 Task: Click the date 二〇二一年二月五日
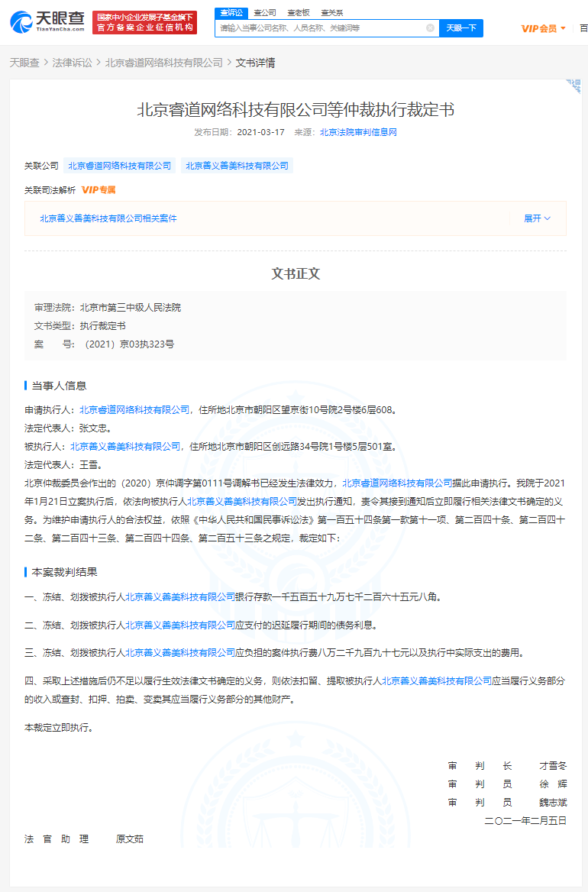coord(525,820)
